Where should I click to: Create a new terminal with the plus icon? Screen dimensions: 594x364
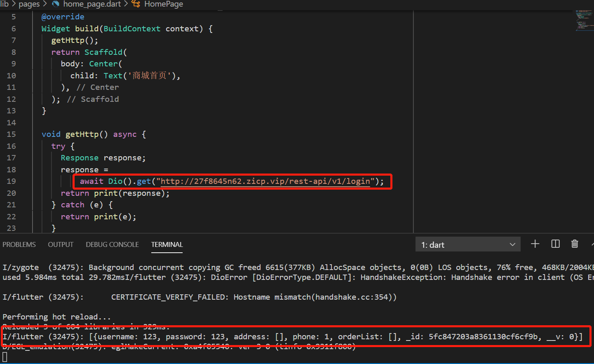pyautogui.click(x=535, y=244)
